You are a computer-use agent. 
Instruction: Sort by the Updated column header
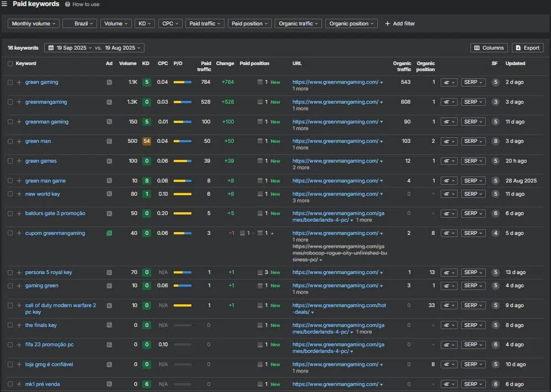click(x=515, y=63)
